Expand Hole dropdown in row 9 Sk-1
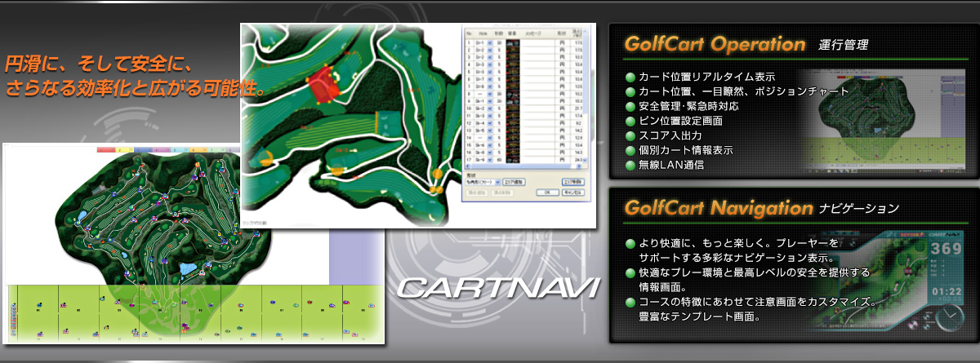The width and height of the screenshot is (980, 363). (x=490, y=101)
